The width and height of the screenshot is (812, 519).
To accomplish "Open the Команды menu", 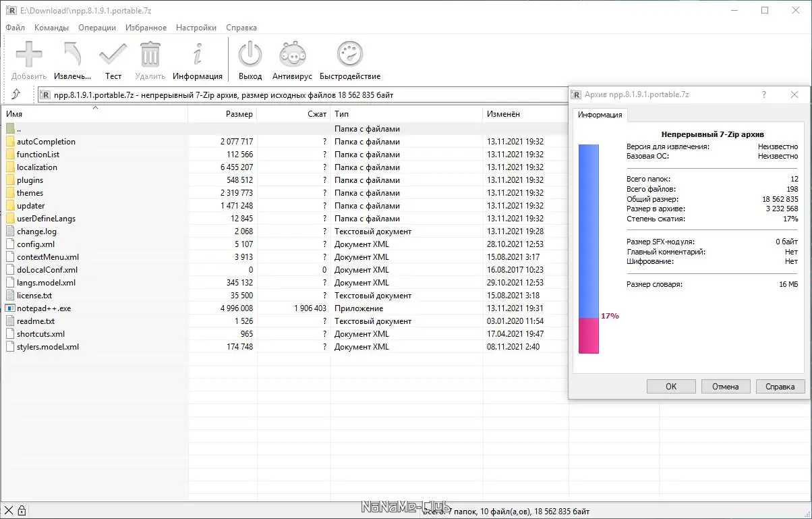I will click(x=51, y=28).
